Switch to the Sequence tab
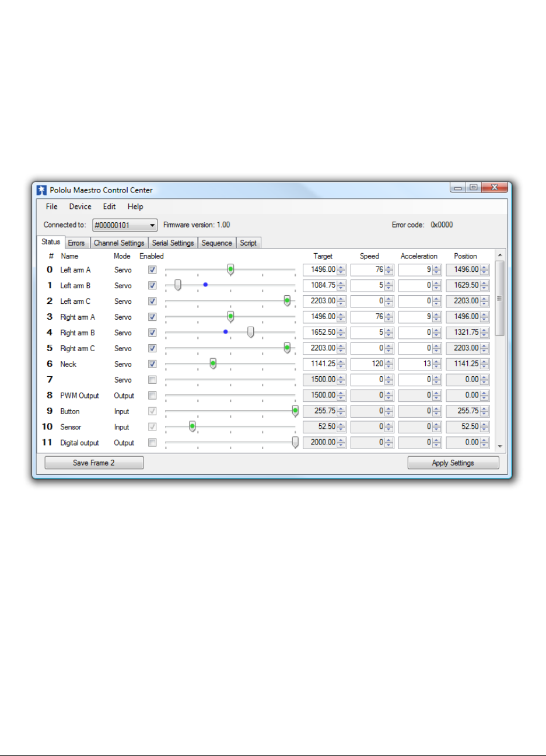The image size is (546, 756). point(217,243)
